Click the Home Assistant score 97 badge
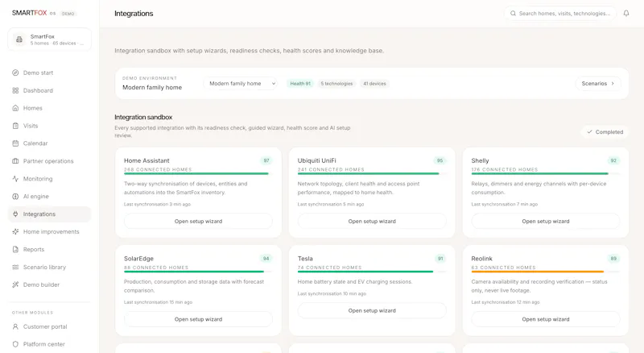This screenshot has width=644, height=353. tap(266, 160)
